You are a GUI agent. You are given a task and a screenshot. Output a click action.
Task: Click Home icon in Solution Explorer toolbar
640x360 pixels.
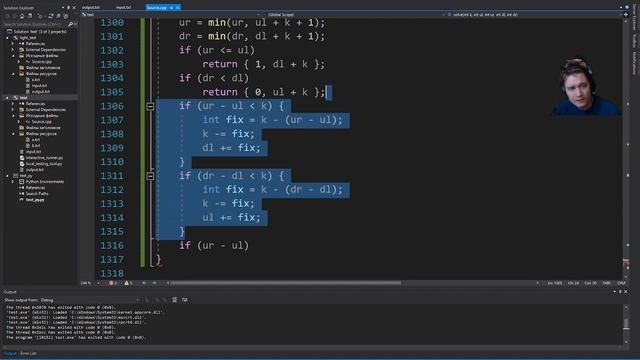[22, 16]
